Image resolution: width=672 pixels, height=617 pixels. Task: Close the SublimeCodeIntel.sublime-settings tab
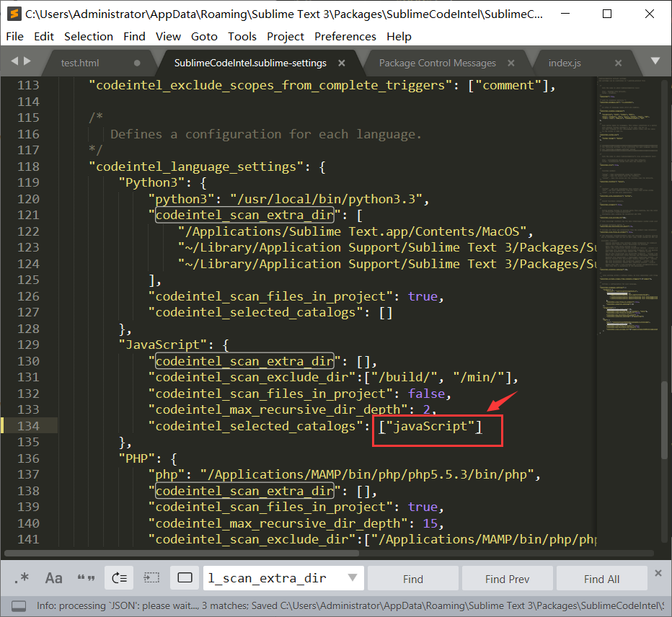(x=342, y=63)
